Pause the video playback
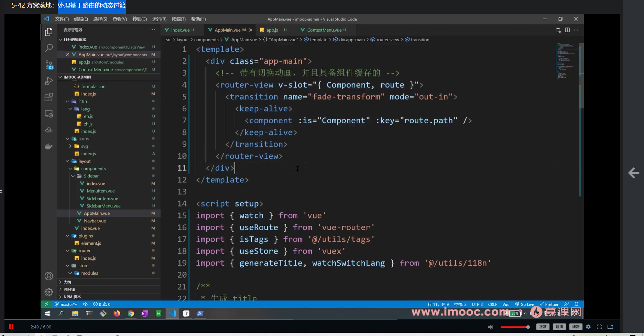 click(11, 326)
